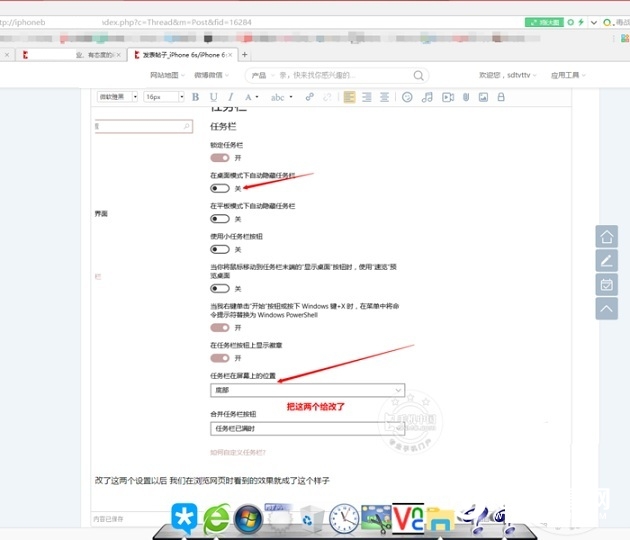Expand the 微博微信 menu
Image resolution: width=630 pixels, height=540 pixels.
click(x=211, y=75)
